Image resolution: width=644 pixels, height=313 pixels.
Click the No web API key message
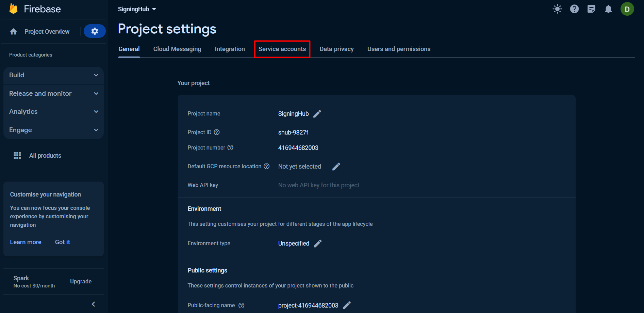[x=319, y=185]
